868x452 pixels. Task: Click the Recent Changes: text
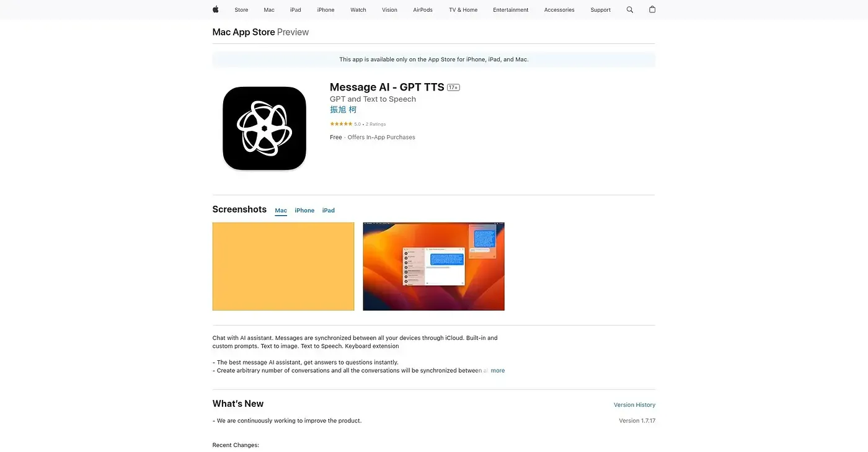pyautogui.click(x=236, y=445)
